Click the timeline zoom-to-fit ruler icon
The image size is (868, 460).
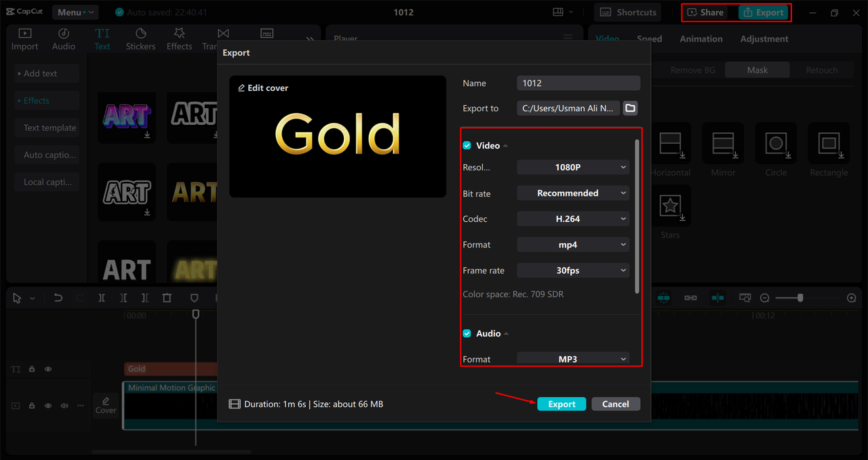[x=745, y=298]
